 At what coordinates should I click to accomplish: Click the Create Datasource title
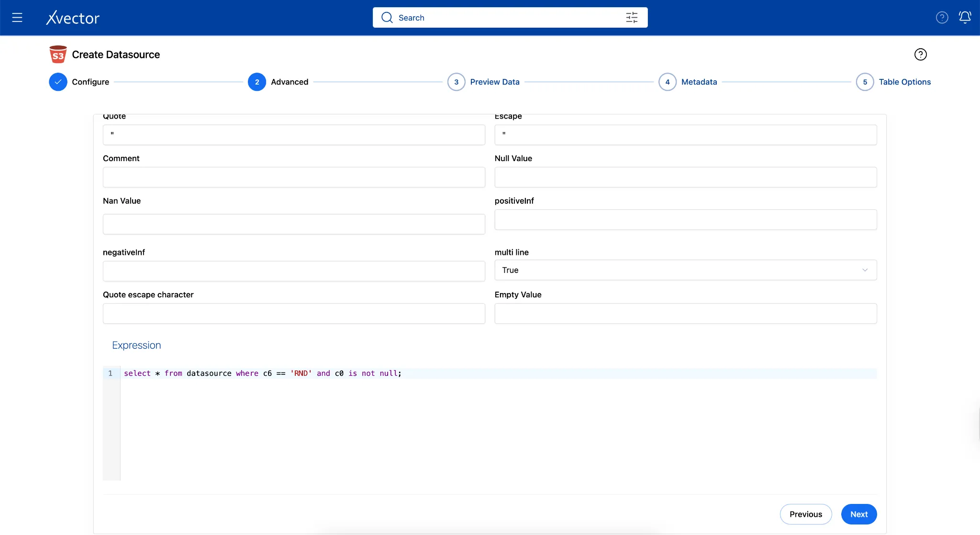coord(116,55)
